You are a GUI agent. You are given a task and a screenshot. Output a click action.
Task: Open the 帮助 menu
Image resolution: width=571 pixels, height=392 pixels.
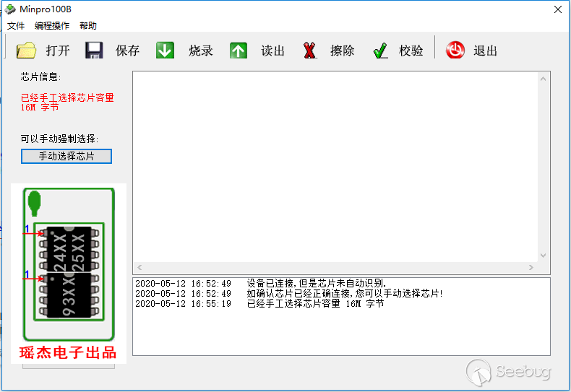88,26
